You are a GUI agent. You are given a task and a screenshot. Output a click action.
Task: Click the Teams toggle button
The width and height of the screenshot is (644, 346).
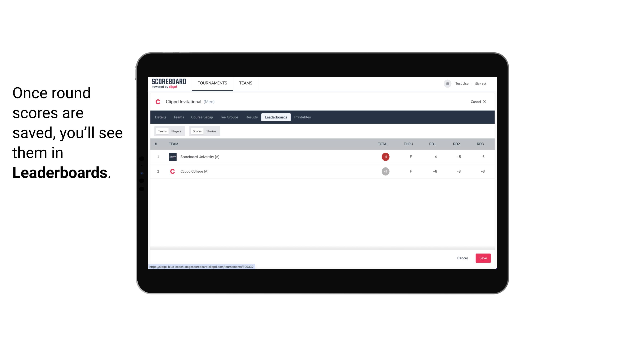[162, 131]
